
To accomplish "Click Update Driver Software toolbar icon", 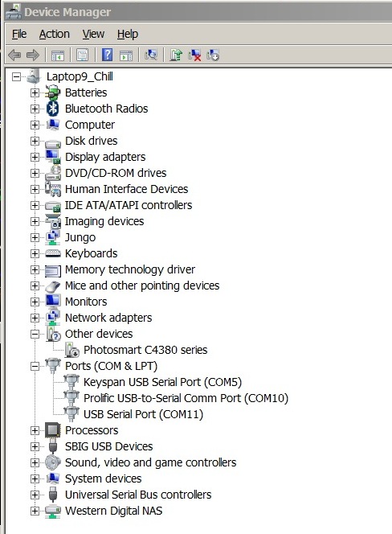I will (x=176, y=55).
